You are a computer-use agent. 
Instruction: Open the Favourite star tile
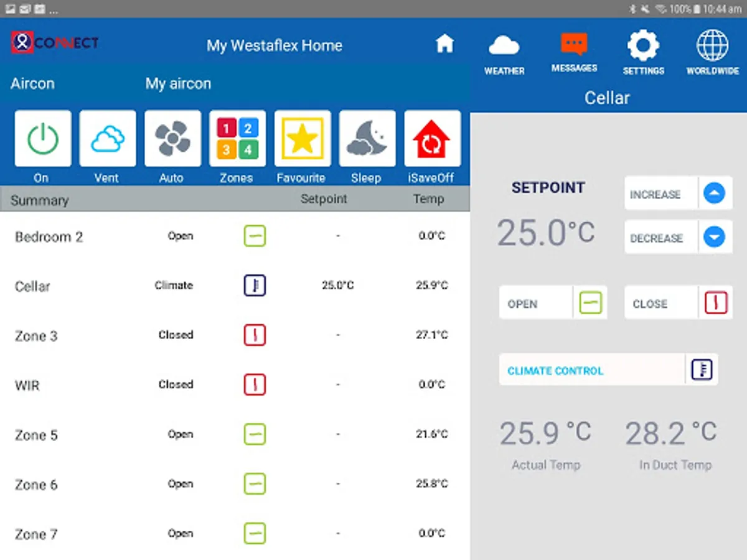pos(303,138)
